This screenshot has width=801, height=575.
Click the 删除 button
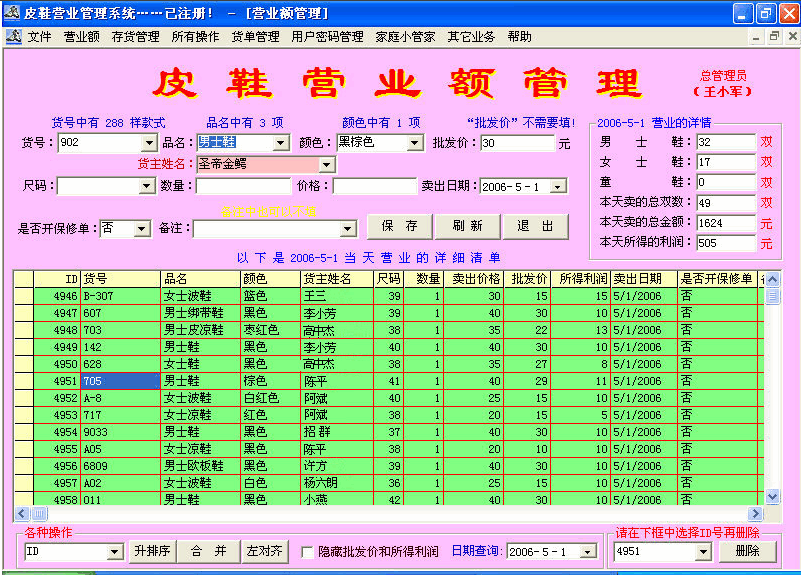pyautogui.click(x=746, y=551)
